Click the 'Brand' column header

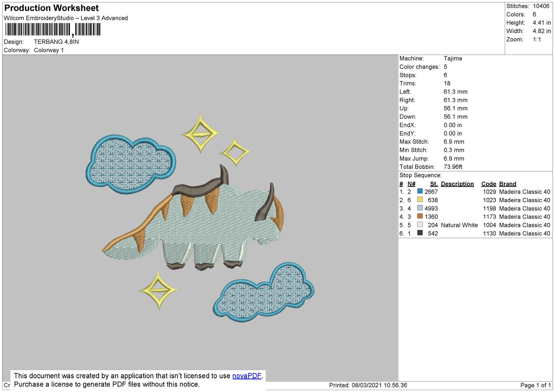pyautogui.click(x=507, y=184)
